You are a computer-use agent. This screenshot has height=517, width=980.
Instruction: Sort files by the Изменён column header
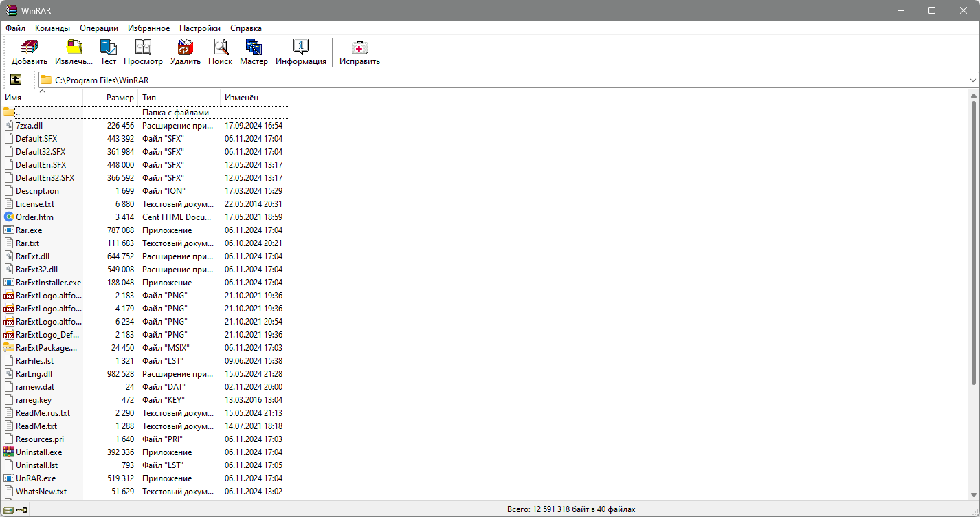255,98
